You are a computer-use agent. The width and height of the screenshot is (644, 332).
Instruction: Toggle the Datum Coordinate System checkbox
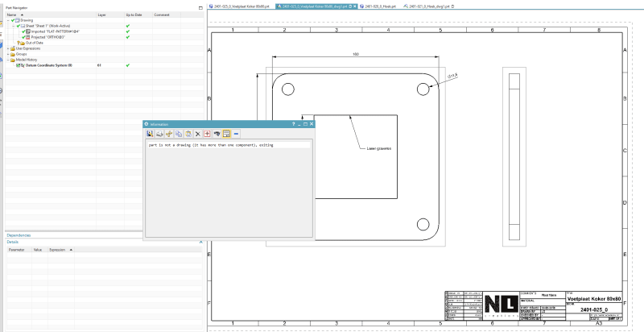click(x=18, y=65)
